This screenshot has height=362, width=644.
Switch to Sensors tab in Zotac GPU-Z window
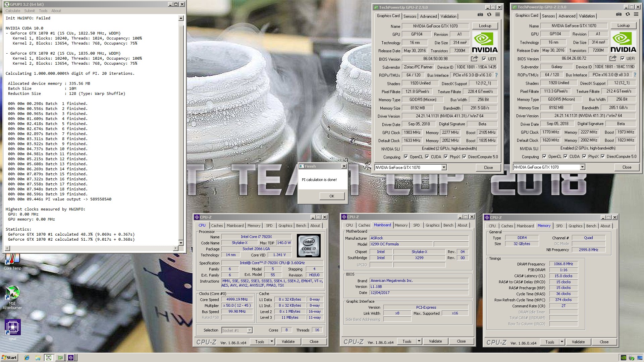(x=410, y=16)
